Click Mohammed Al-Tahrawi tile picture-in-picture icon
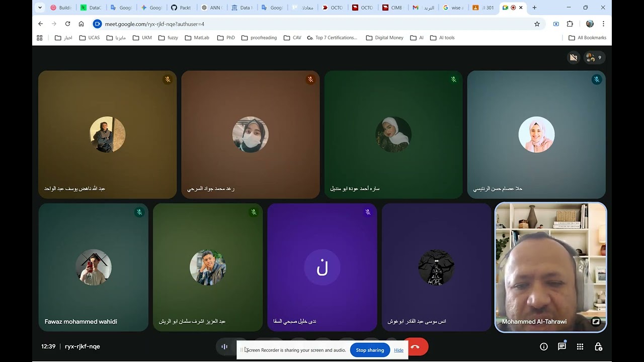This screenshot has height=362, width=644. pos(596,322)
